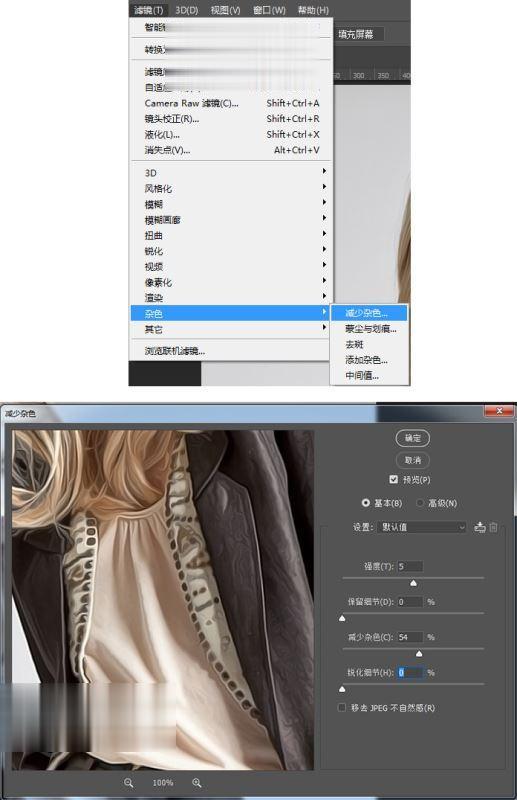The image size is (517, 800).
Task: Choose 去斑 from submenu
Action: pos(370,345)
